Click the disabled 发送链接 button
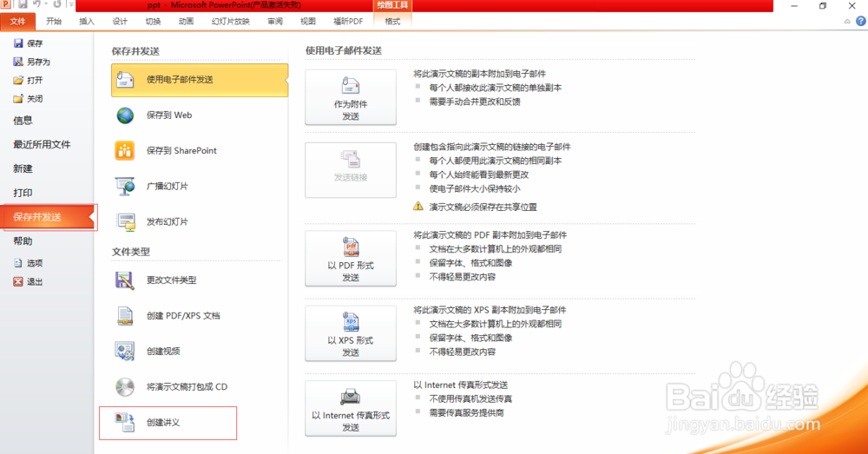Viewport: 868px width, 454px height. click(351, 170)
